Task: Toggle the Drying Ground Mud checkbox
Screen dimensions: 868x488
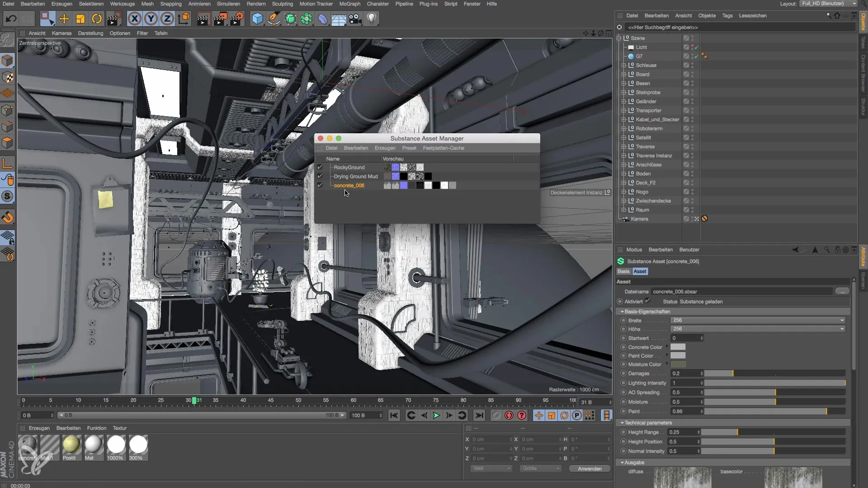Action: tap(320, 176)
